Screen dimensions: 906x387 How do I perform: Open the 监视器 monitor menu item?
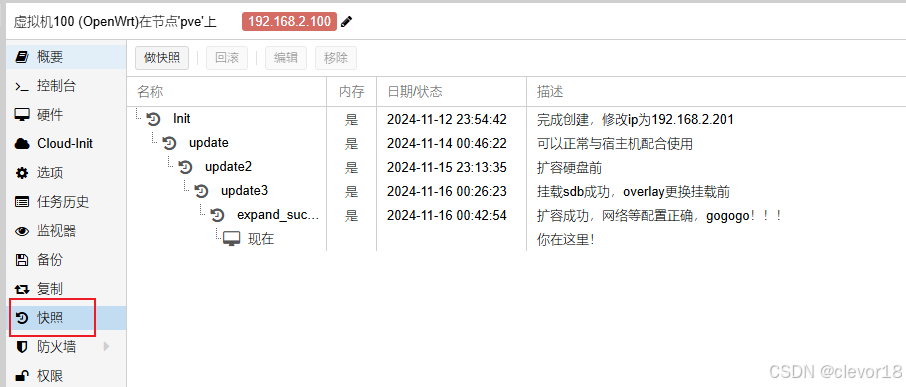coord(66,231)
